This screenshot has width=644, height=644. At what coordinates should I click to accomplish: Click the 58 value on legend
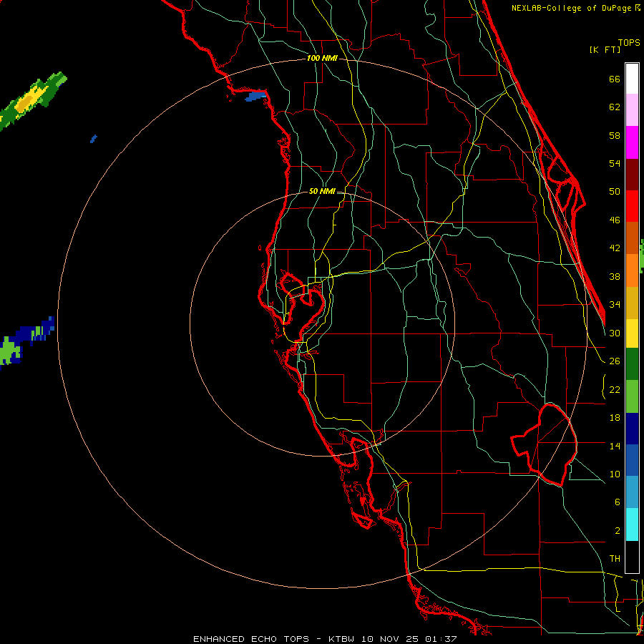click(615, 135)
